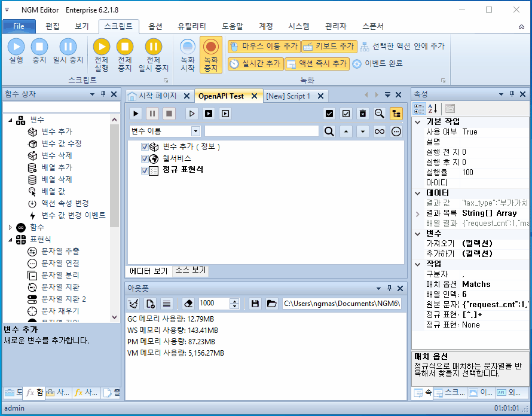Select 문자열 추출 in function box
Image resolution: width=532 pixels, height=416 pixels.
pyautogui.click(x=60, y=252)
